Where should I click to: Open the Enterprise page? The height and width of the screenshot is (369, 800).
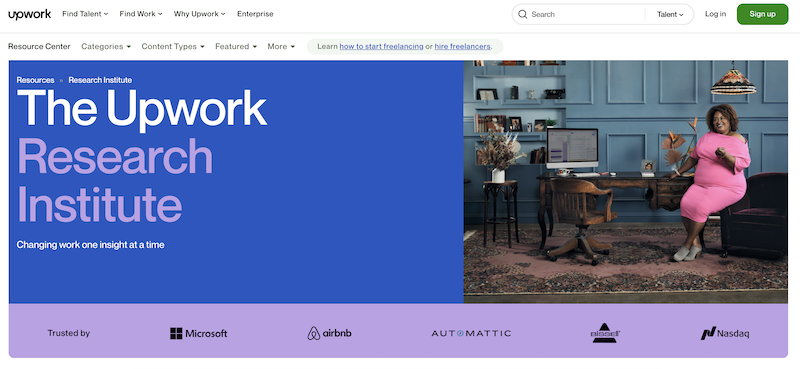255,14
